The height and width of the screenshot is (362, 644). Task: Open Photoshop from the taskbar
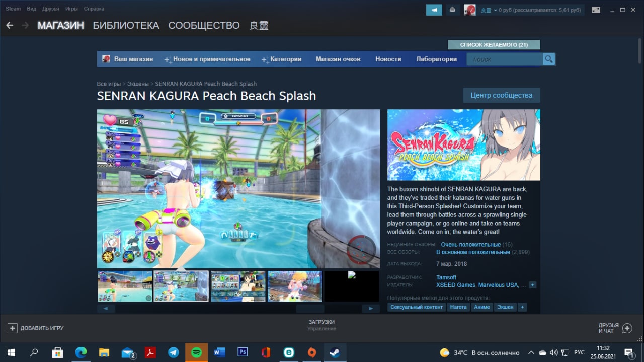[243, 352]
